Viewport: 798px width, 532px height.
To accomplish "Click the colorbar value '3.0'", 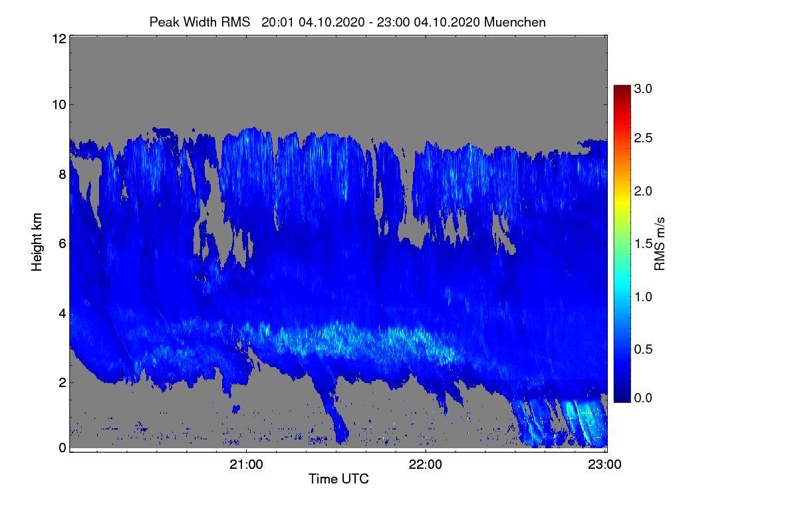I will point(643,88).
